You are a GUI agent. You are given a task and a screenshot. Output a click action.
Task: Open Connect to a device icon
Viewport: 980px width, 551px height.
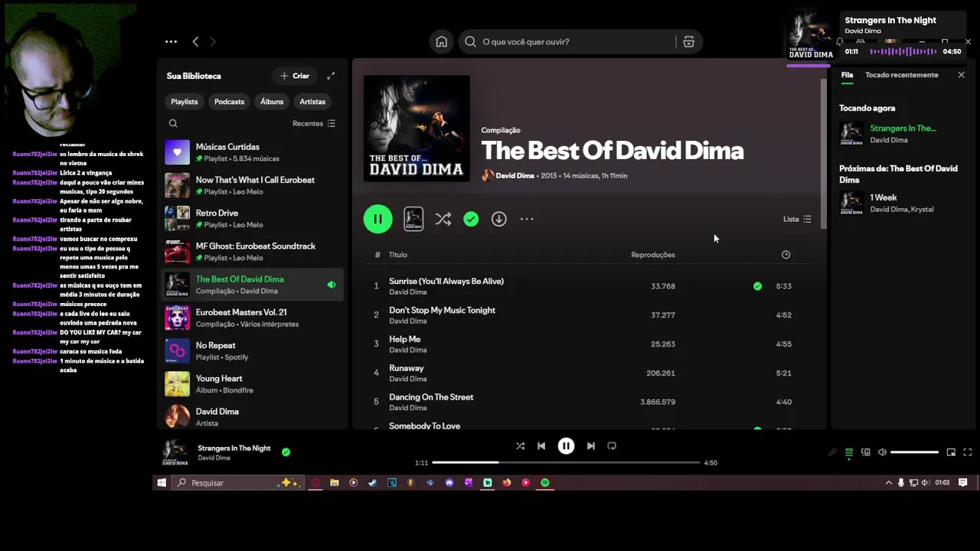click(866, 452)
